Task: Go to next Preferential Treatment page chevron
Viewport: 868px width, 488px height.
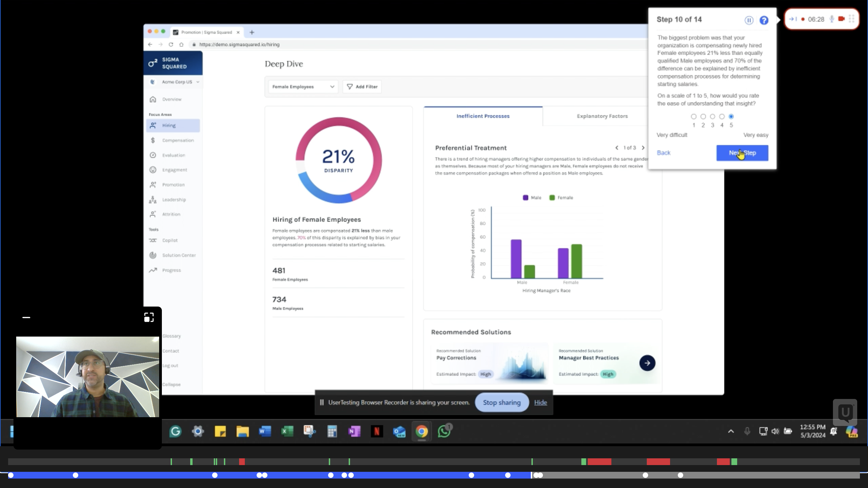Action: pyautogui.click(x=643, y=148)
